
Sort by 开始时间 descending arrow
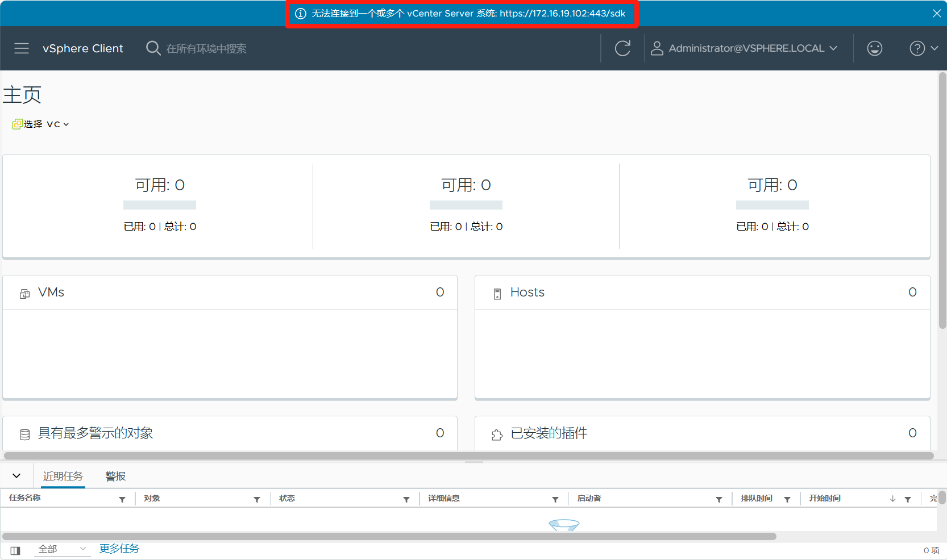(x=892, y=499)
